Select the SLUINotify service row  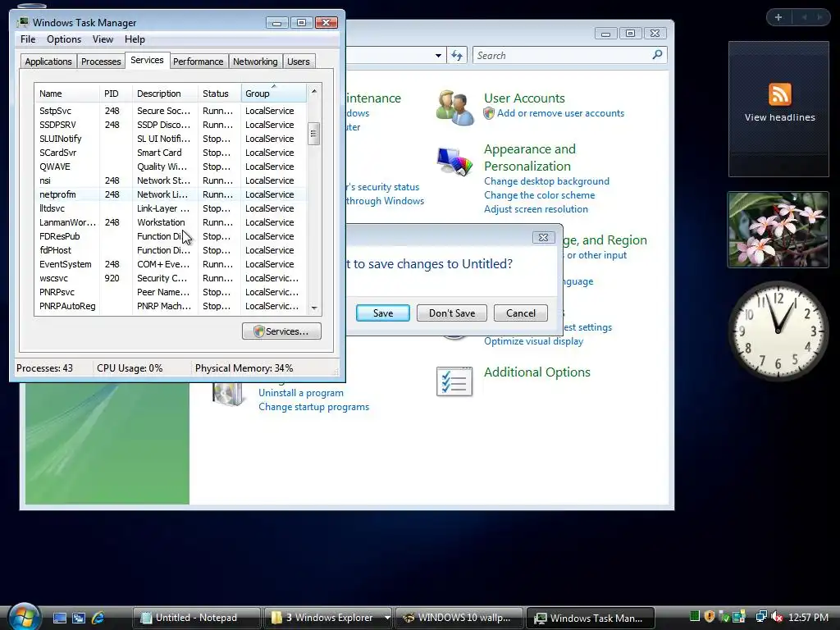pyautogui.click(x=171, y=139)
